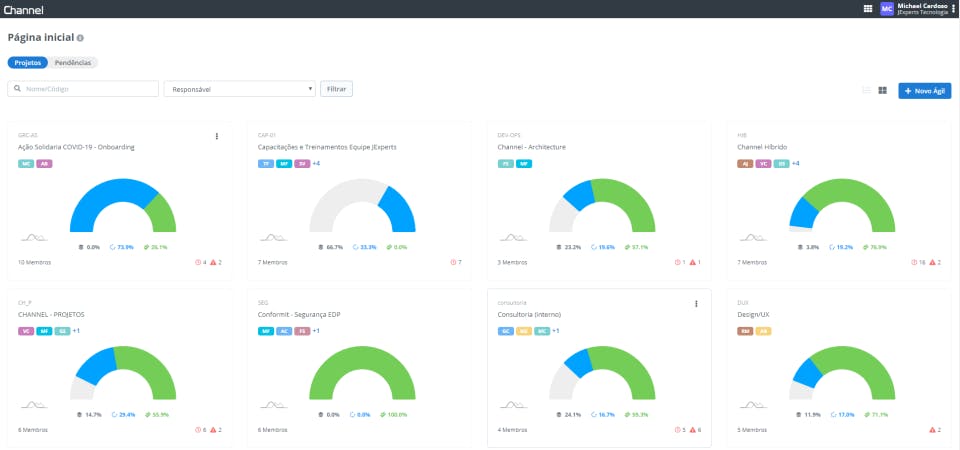Expand +1 members on CHANNEL - PROJETOS card
This screenshot has width=960, height=450.
coord(77,331)
